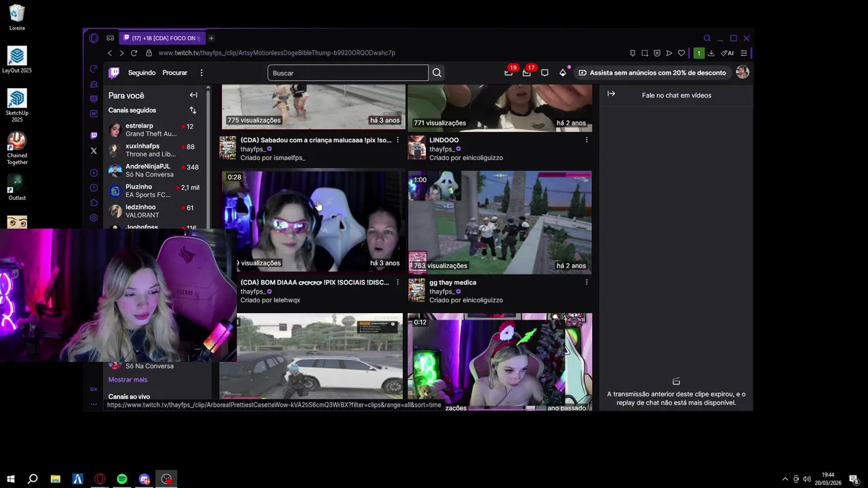Open Twitch panel in Opera sidebar
This screenshot has height=488, width=868.
[94, 136]
